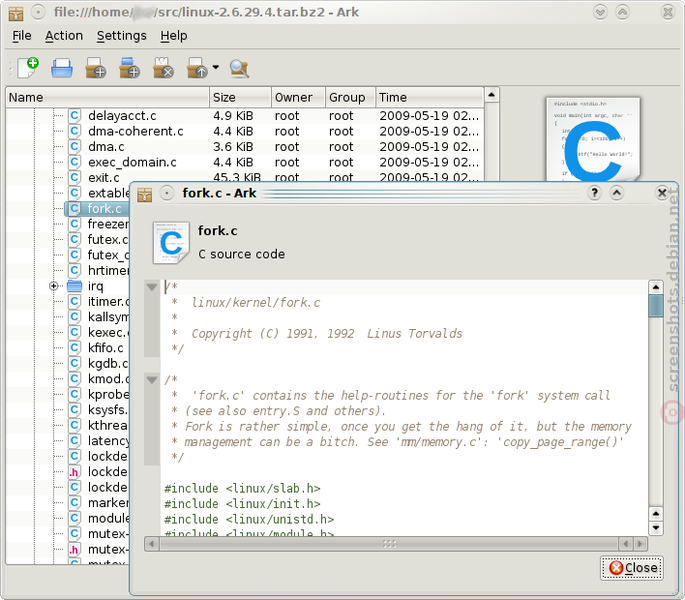Click the '4.9 KiB' size cell
This screenshot has width=685, height=600.
[x=233, y=116]
